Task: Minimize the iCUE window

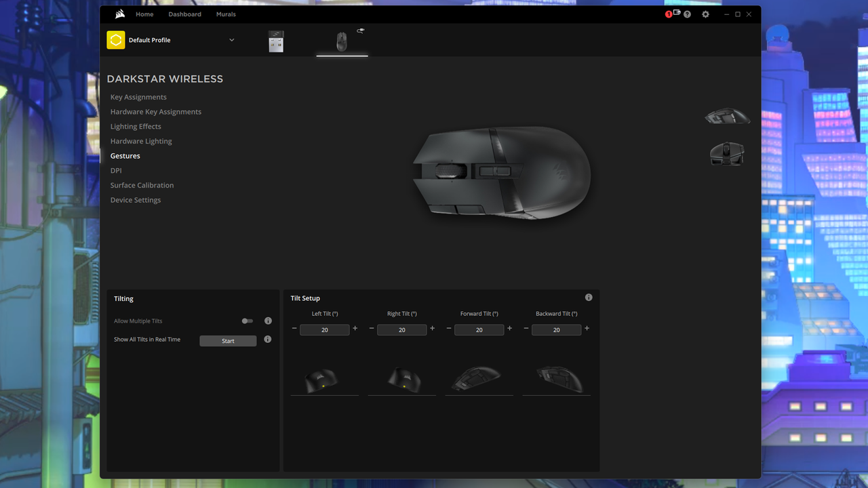Action: tap(726, 14)
